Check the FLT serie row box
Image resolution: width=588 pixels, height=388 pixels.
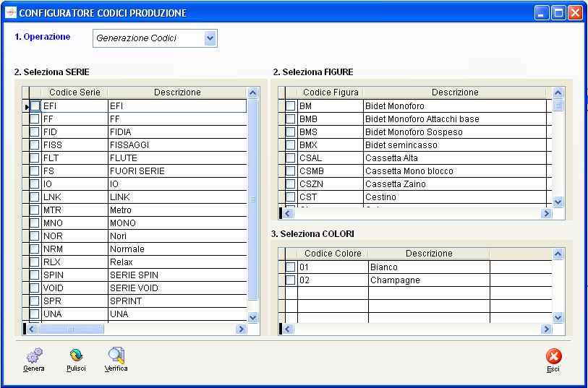point(35,158)
